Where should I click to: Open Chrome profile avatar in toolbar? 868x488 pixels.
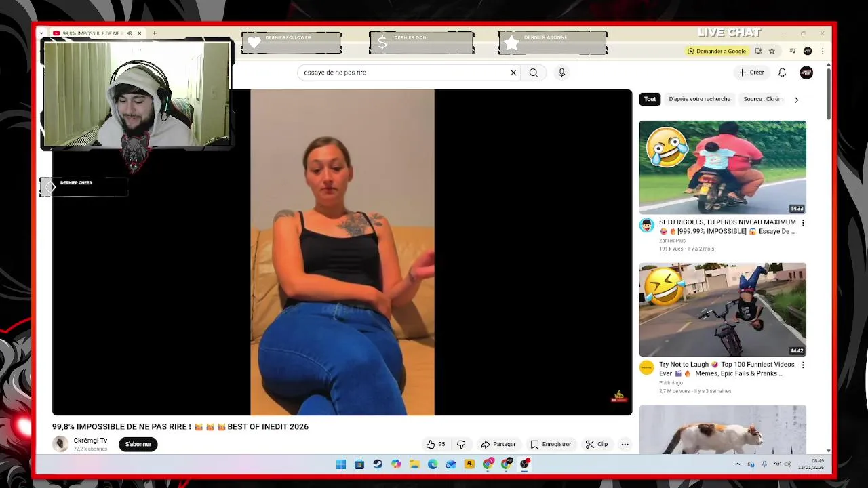pyautogui.click(x=808, y=51)
